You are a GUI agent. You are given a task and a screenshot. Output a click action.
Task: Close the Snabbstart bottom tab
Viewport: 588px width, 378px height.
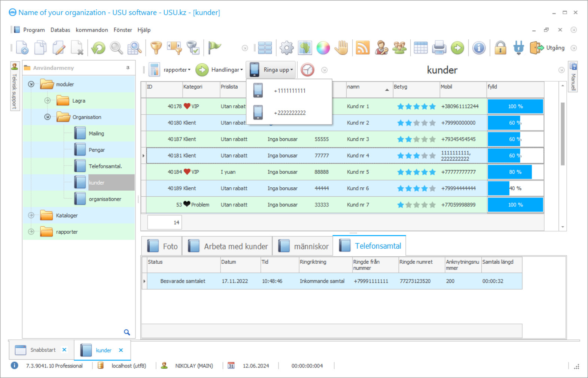[64, 350]
